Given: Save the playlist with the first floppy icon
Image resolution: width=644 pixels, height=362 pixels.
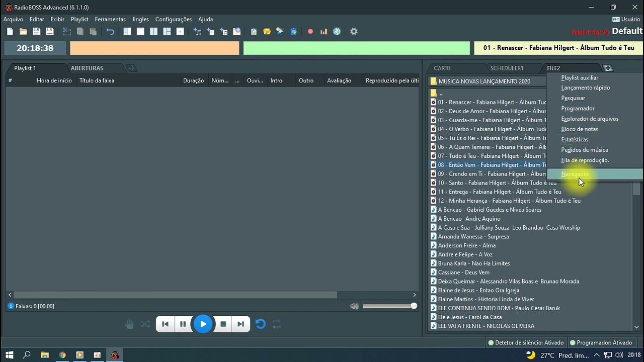Looking at the screenshot, I should pyautogui.click(x=36, y=31).
